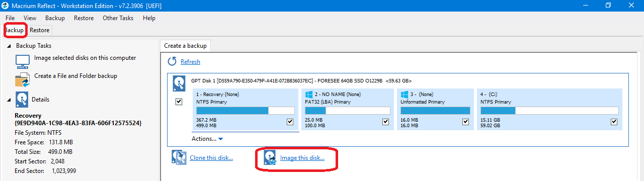Click the Details disk icon in sidebar
This screenshot has width=644, height=181.
click(22, 100)
